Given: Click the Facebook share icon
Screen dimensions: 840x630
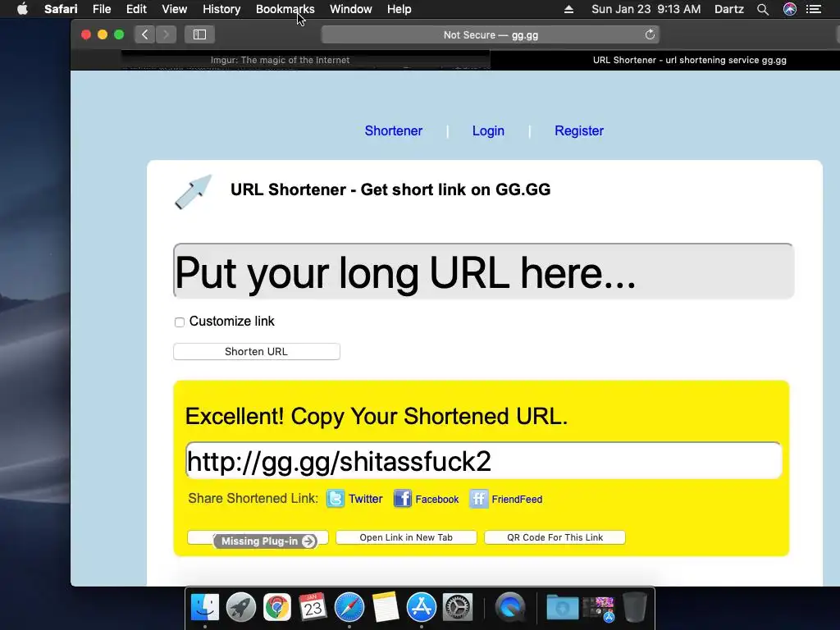Looking at the screenshot, I should [402, 499].
